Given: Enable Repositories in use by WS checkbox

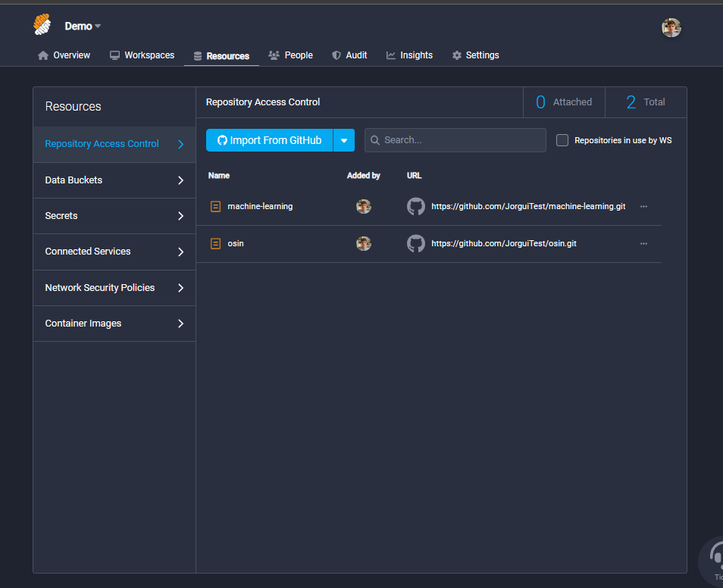Looking at the screenshot, I should pyautogui.click(x=562, y=140).
